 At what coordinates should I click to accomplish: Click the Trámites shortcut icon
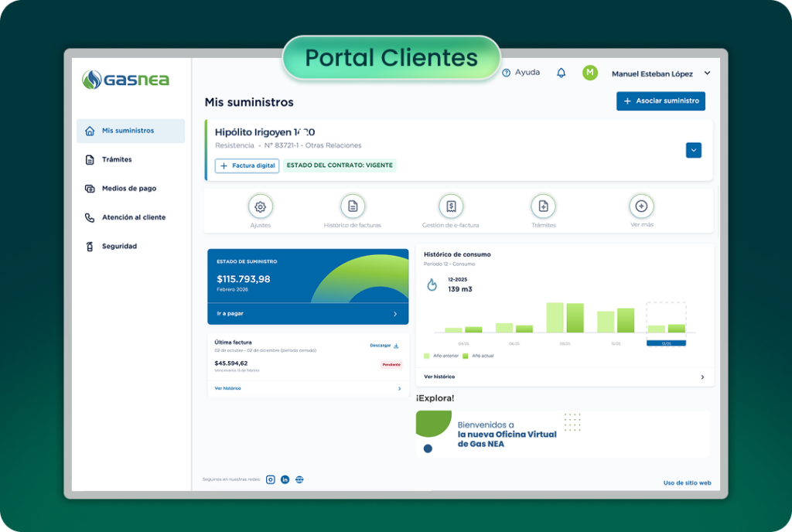(543, 206)
